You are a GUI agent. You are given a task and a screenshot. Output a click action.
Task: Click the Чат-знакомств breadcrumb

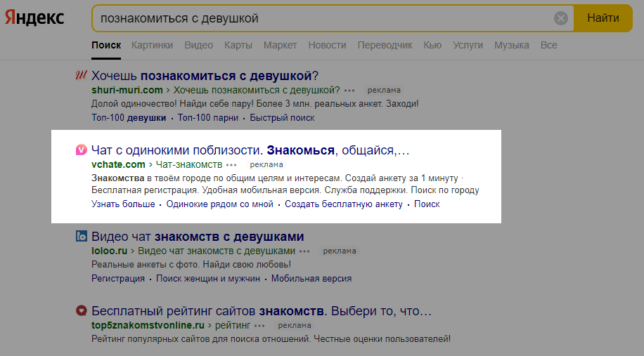tap(189, 164)
